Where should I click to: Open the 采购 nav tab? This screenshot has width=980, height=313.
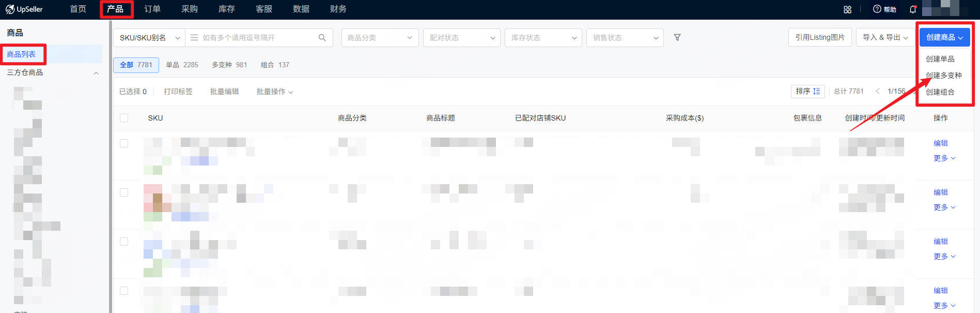pyautogui.click(x=190, y=9)
